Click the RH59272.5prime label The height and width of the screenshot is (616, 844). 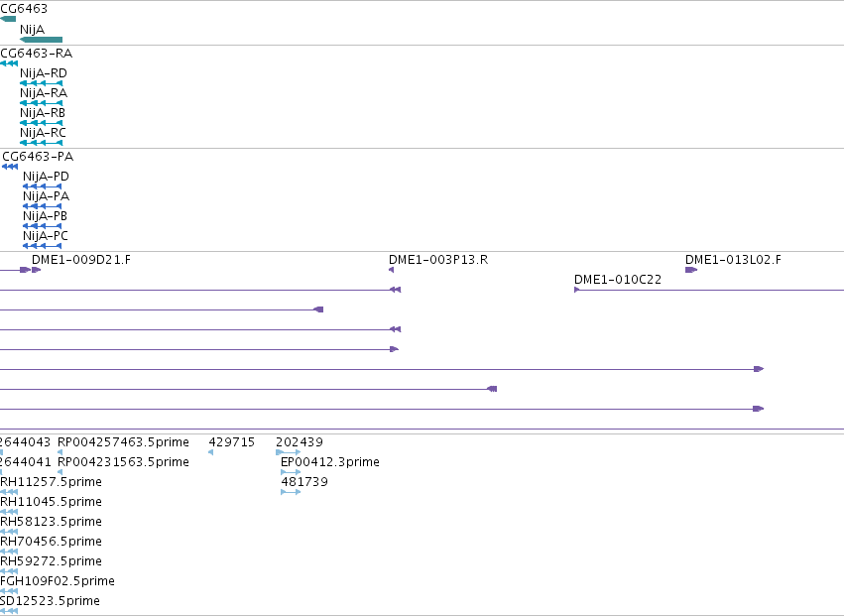coord(52,562)
